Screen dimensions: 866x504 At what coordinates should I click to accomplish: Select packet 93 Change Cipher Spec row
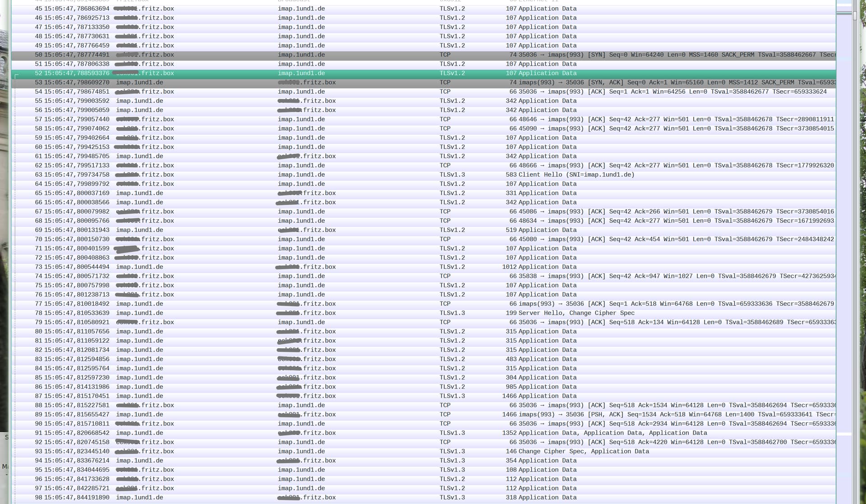[424, 452]
